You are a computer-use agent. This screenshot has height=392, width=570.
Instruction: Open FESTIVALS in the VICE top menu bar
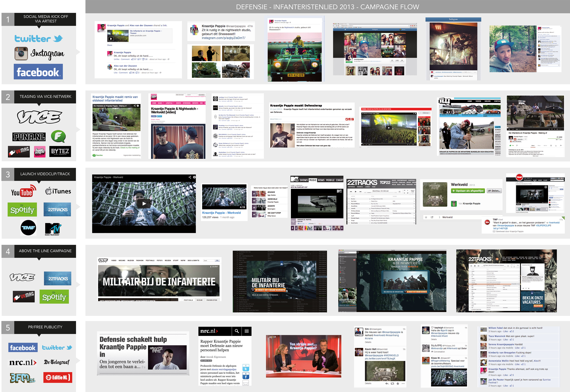pos(150,261)
